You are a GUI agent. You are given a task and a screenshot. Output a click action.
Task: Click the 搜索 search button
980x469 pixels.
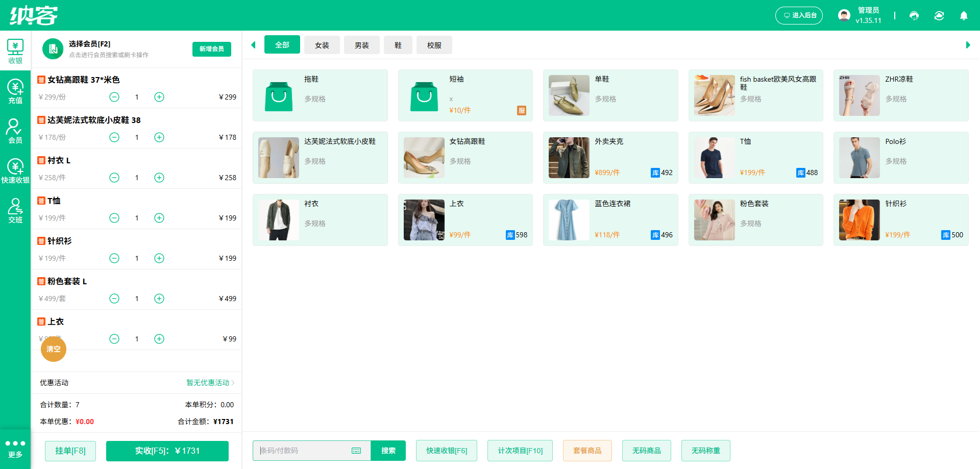pos(388,451)
